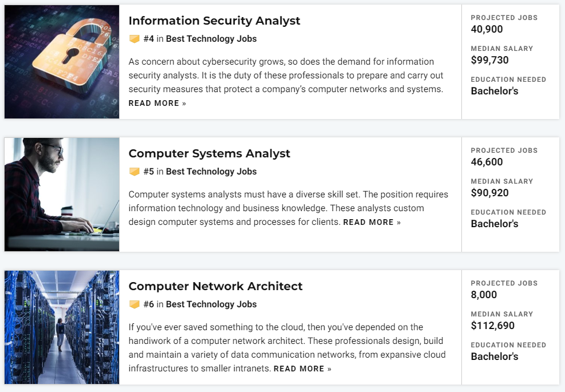
Task: Click the badge icon beside #6 ranking
Action: 135,304
